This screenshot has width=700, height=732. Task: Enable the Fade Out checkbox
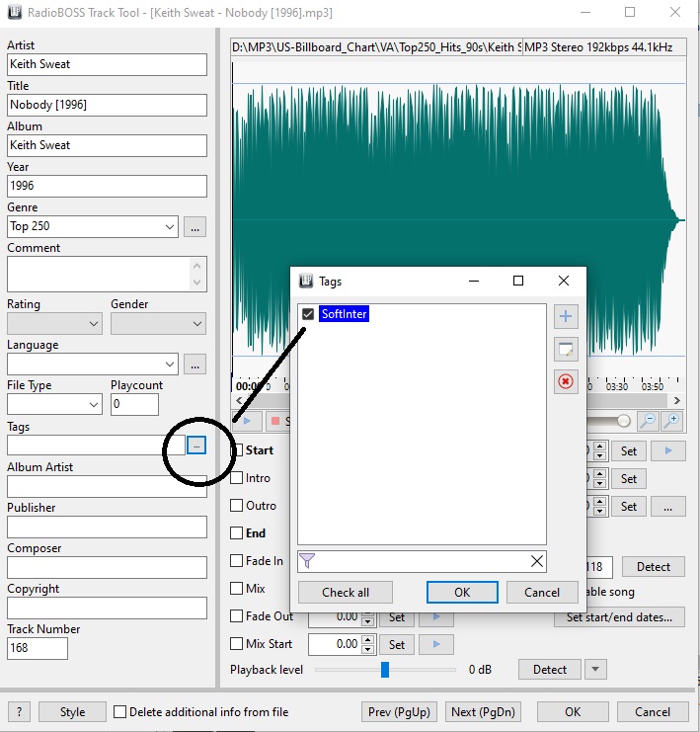(237, 616)
